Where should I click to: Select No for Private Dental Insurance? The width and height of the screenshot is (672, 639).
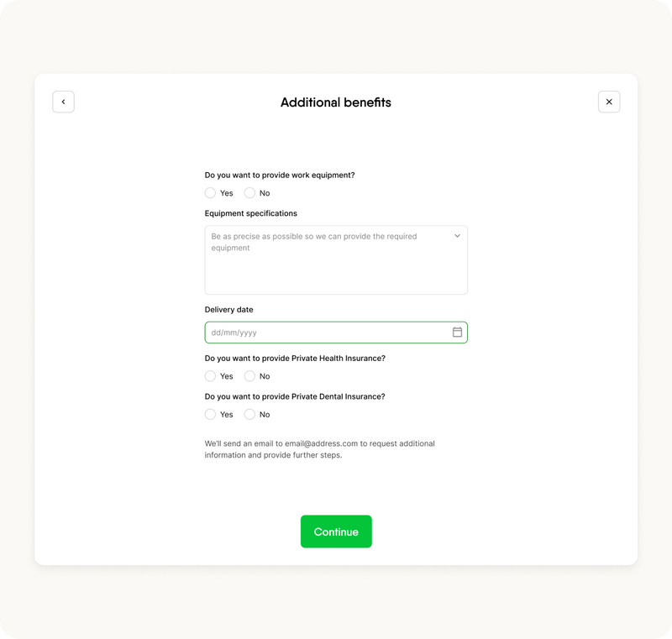[x=249, y=414]
